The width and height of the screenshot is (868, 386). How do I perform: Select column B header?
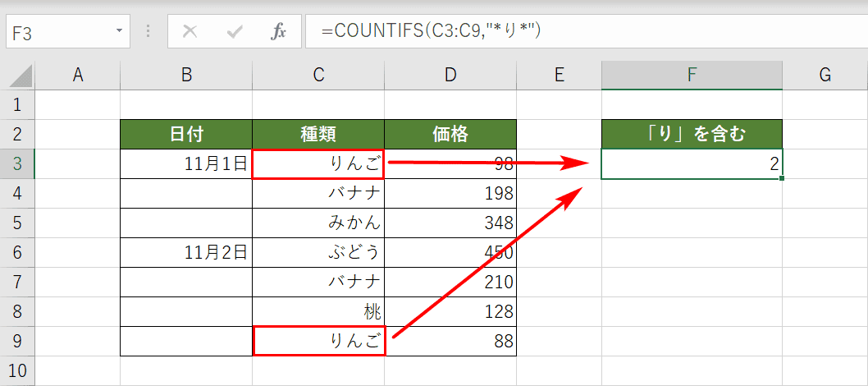click(x=186, y=75)
